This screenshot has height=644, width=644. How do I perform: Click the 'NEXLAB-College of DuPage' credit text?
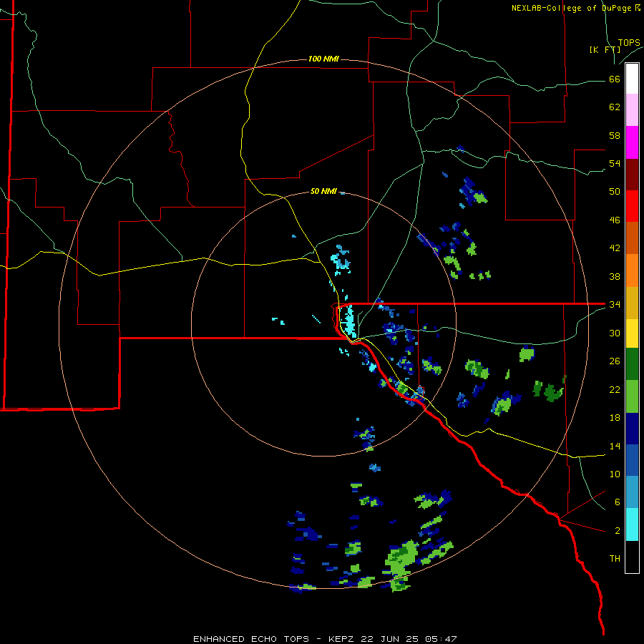tap(571, 8)
